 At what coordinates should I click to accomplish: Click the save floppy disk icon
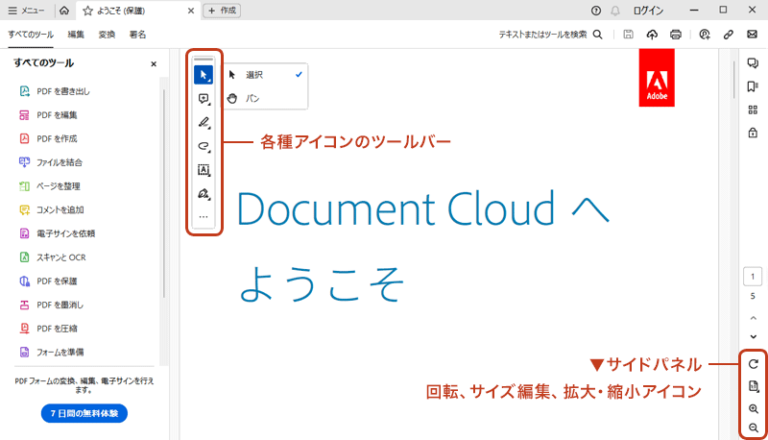pos(628,34)
